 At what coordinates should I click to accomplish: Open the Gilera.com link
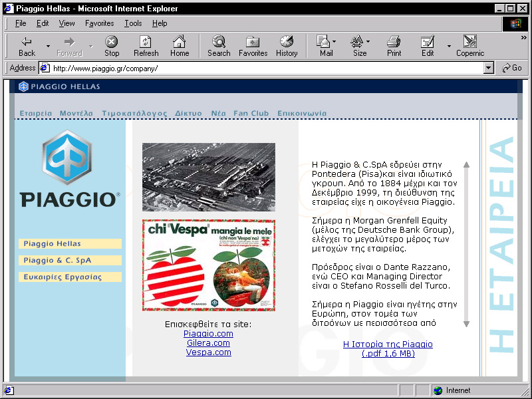(x=208, y=343)
